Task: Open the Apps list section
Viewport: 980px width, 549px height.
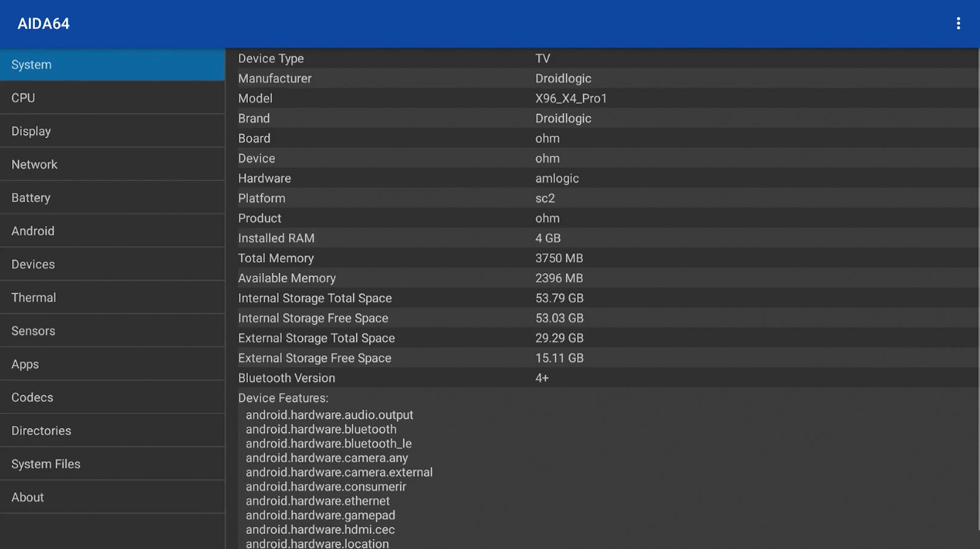Action: 113,365
